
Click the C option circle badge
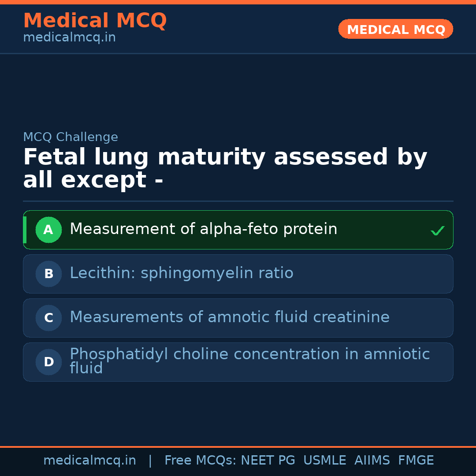click(48, 318)
